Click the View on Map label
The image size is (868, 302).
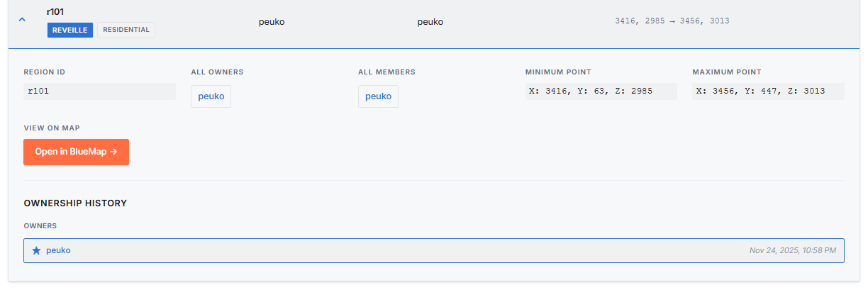point(52,128)
